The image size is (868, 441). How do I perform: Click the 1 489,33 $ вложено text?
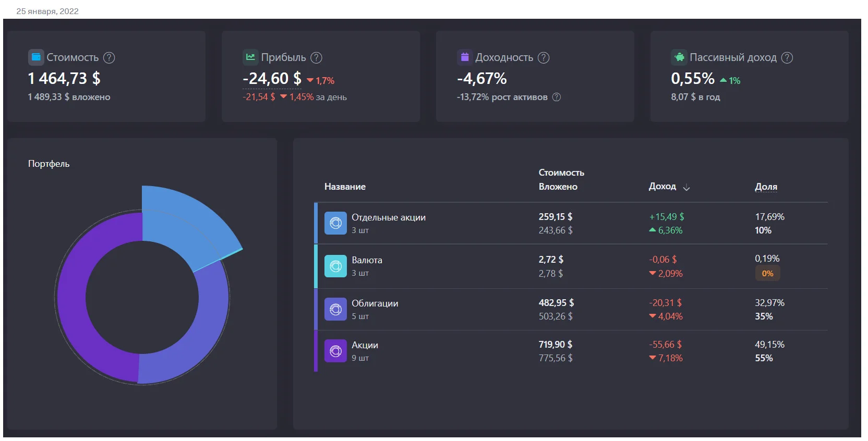[69, 97]
